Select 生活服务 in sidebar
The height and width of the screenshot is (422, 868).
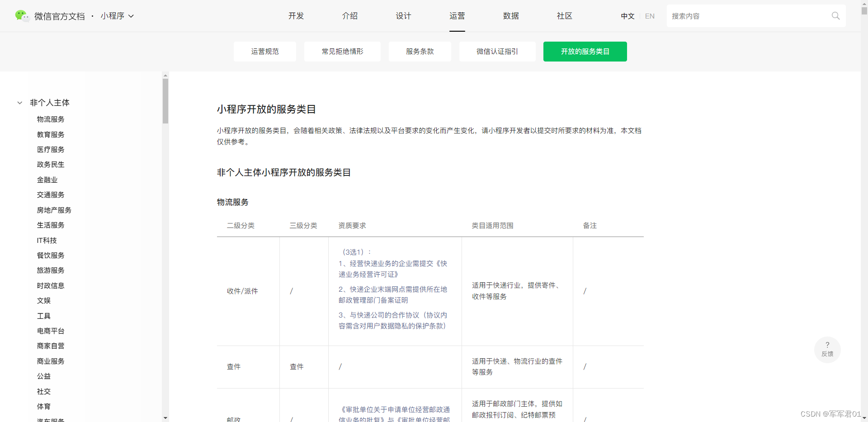[51, 225]
